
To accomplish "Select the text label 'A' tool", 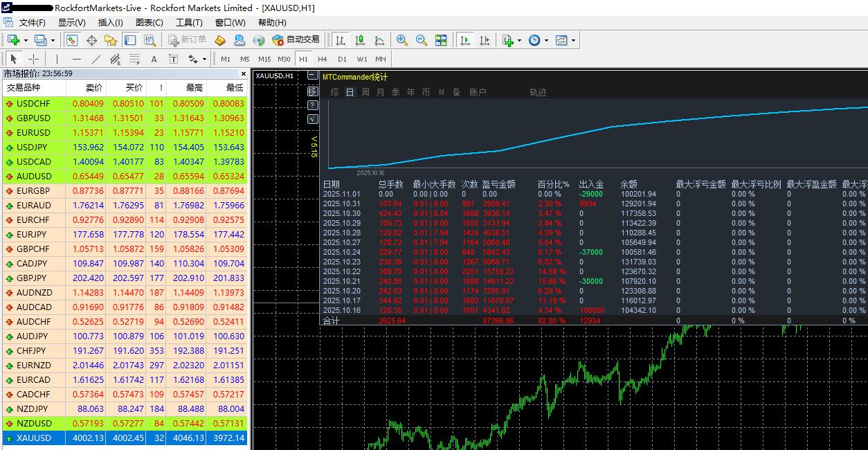I will pyautogui.click(x=154, y=59).
